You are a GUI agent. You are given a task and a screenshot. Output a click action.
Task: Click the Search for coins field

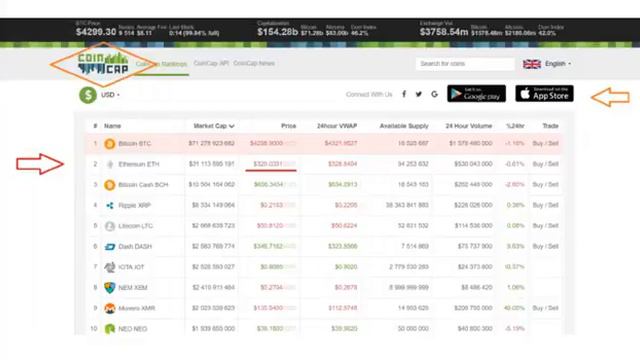pos(465,64)
